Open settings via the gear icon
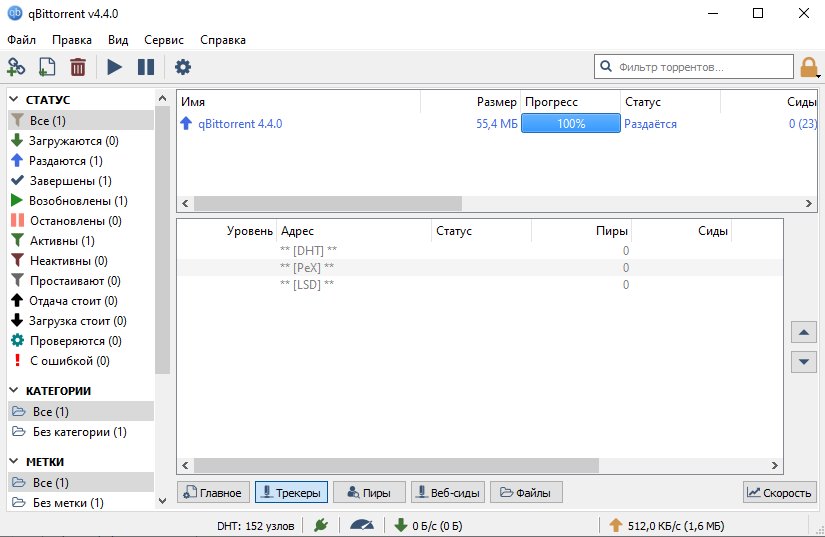Viewport: 825px width, 537px height. pyautogui.click(x=182, y=67)
